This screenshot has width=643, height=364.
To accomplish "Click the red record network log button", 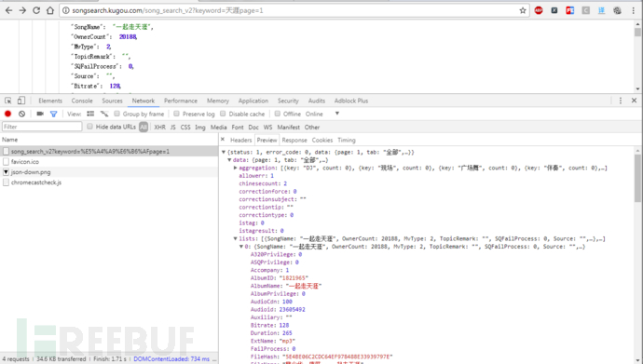I will (x=7, y=114).
